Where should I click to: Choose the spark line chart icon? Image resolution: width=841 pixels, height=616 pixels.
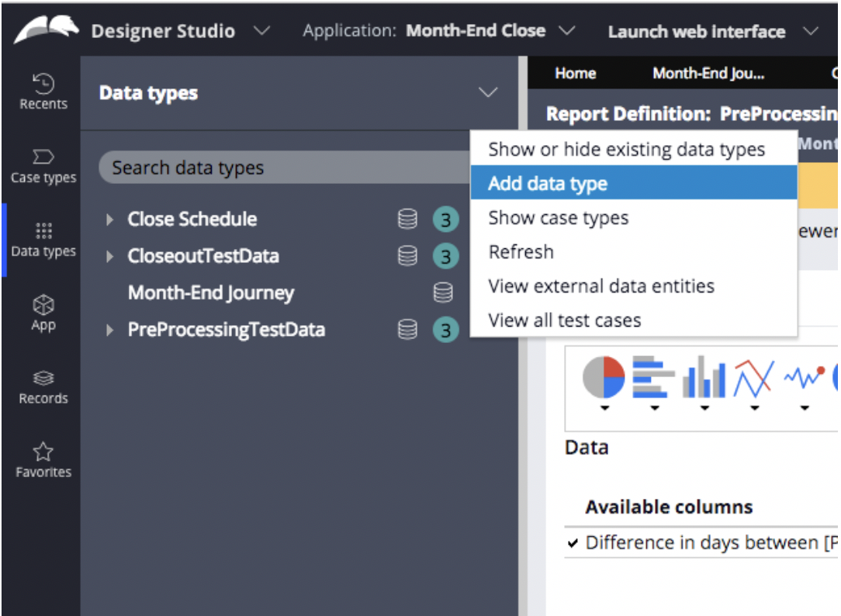(804, 377)
